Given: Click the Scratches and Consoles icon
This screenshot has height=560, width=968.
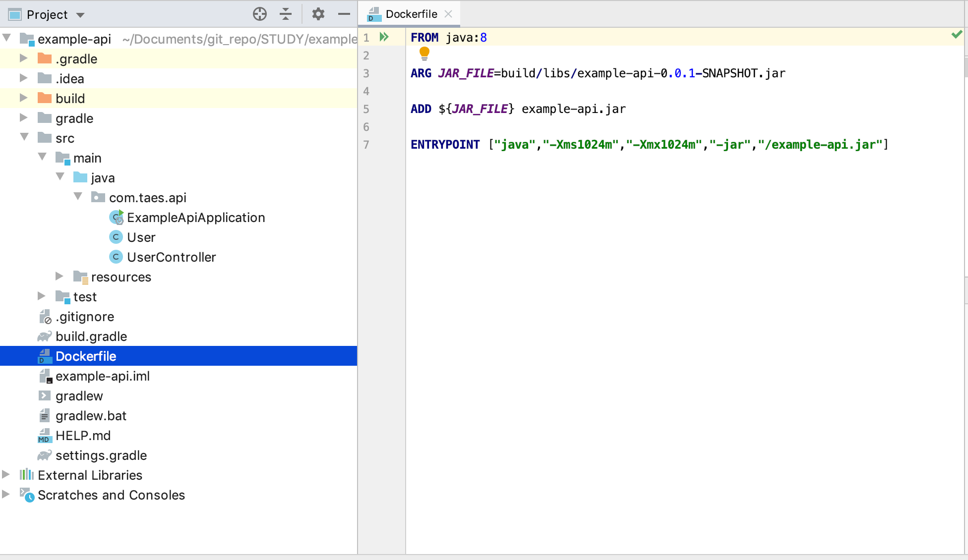Looking at the screenshot, I should click(27, 495).
